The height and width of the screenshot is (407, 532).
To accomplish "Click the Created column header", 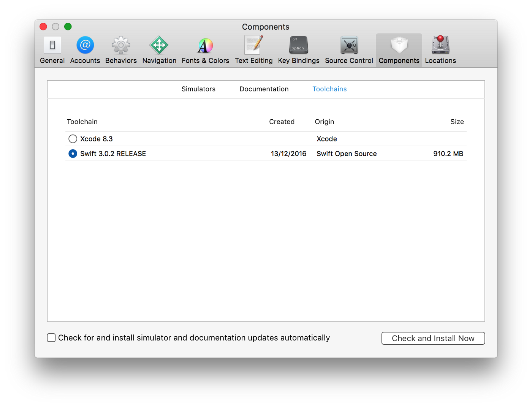I will [282, 122].
